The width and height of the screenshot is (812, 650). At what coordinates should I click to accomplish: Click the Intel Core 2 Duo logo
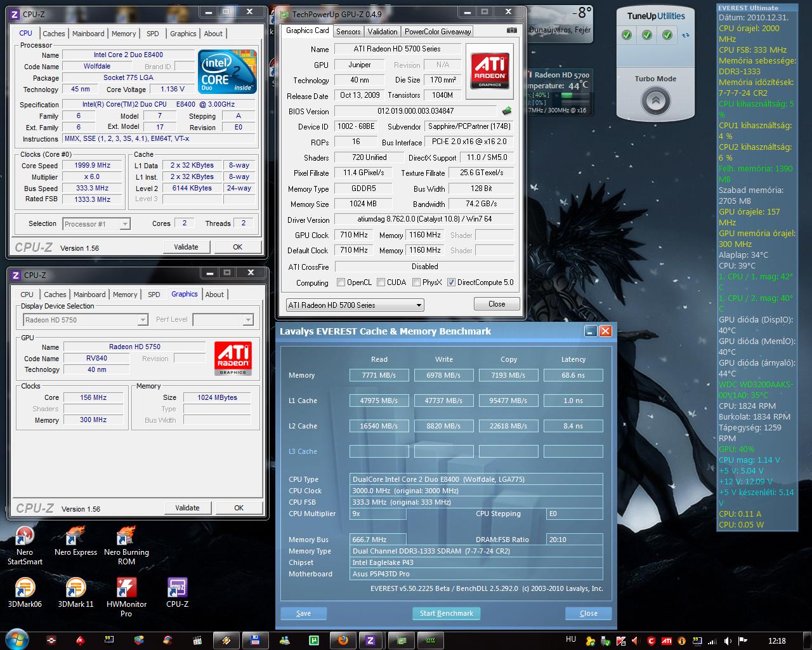click(227, 71)
